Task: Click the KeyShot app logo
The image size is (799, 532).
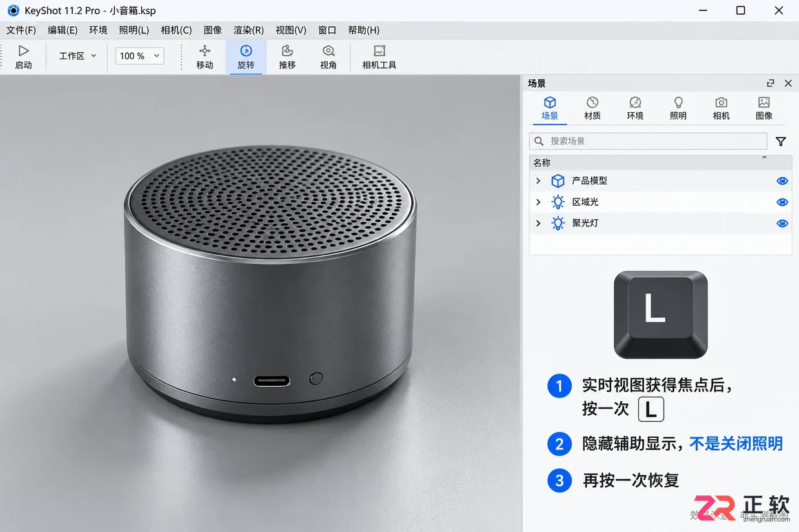Action: point(12,10)
